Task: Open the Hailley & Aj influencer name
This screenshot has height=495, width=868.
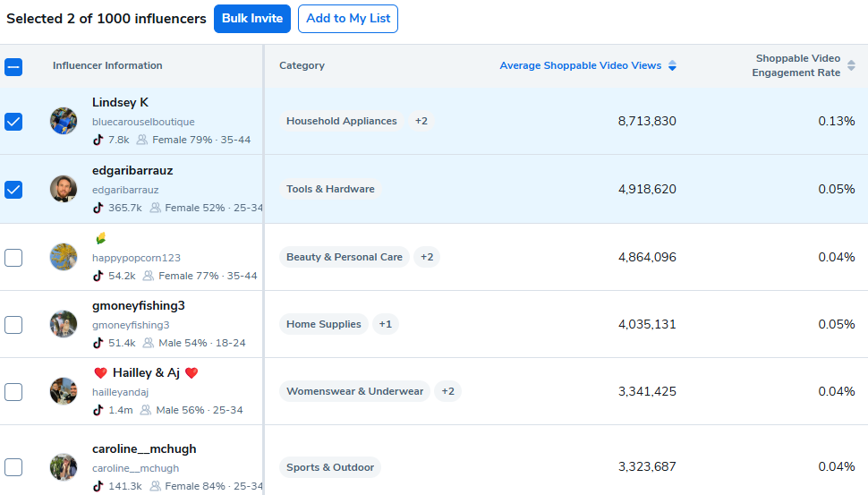Action: coord(147,373)
